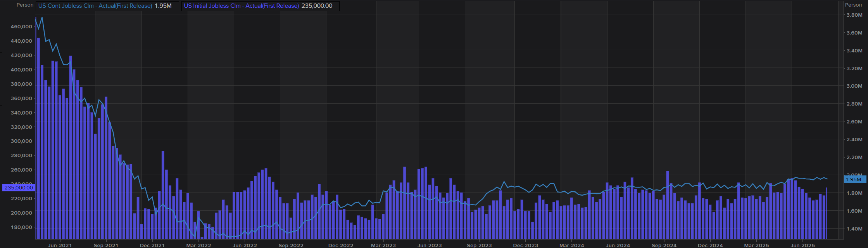This screenshot has height=248, width=868.
Task: Click the Mar-2022 x-axis date label
Action: [198, 245]
